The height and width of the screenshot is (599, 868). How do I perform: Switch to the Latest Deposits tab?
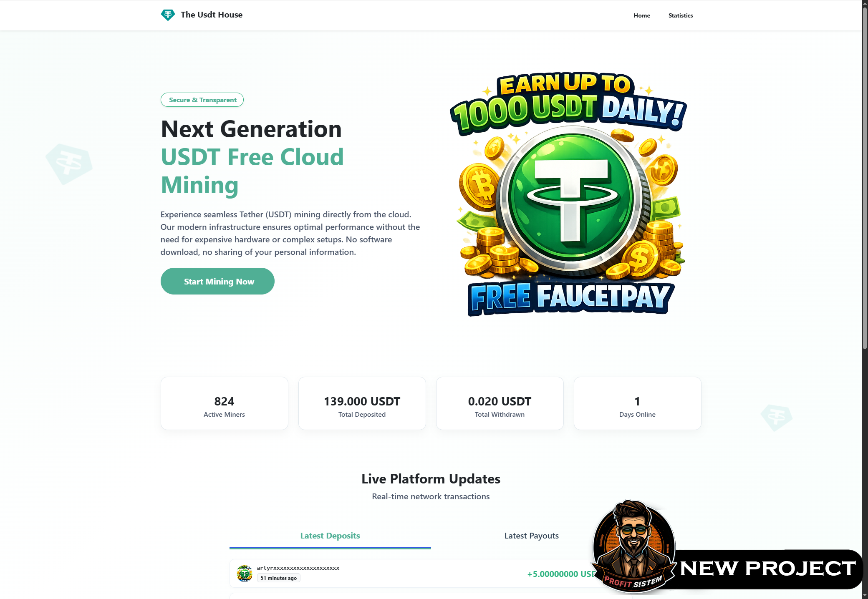[x=330, y=536]
